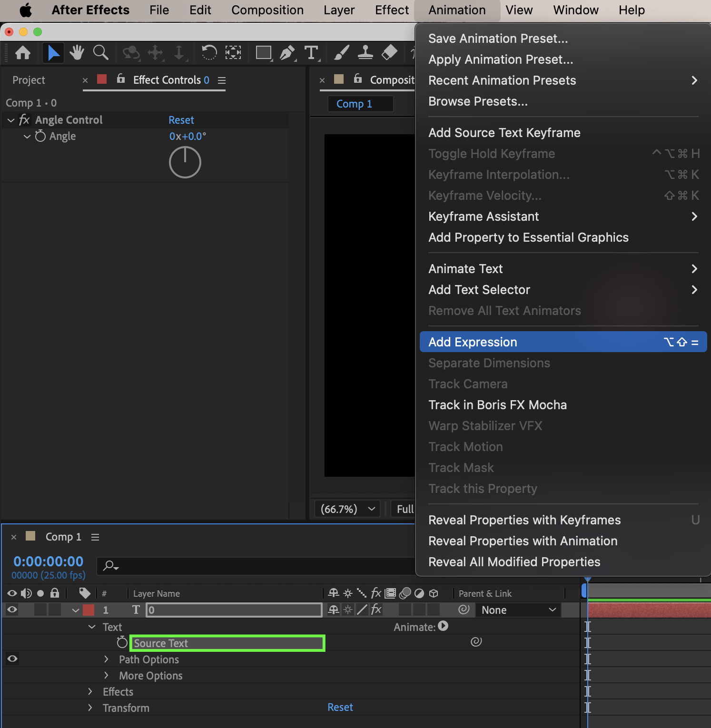Toggle visibility eye for layer 1
Viewport: 711px width, 728px height.
click(12, 610)
